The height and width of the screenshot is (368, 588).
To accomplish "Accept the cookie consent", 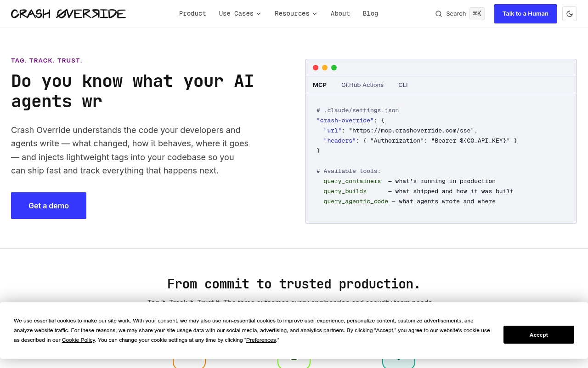I will (539, 335).
